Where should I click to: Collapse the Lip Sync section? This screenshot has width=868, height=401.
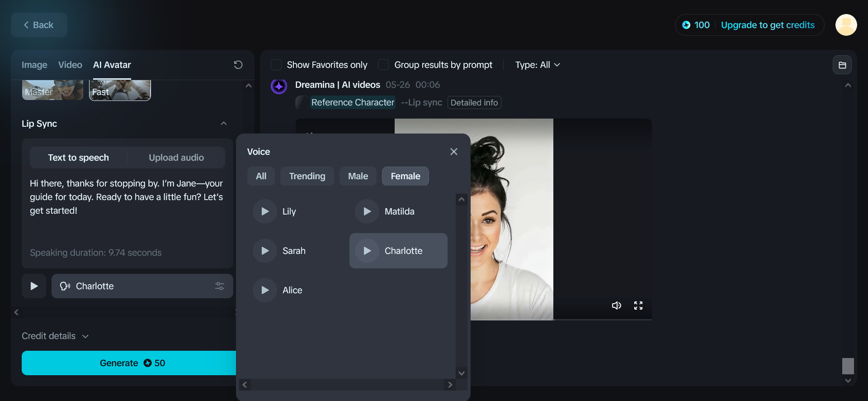click(224, 124)
